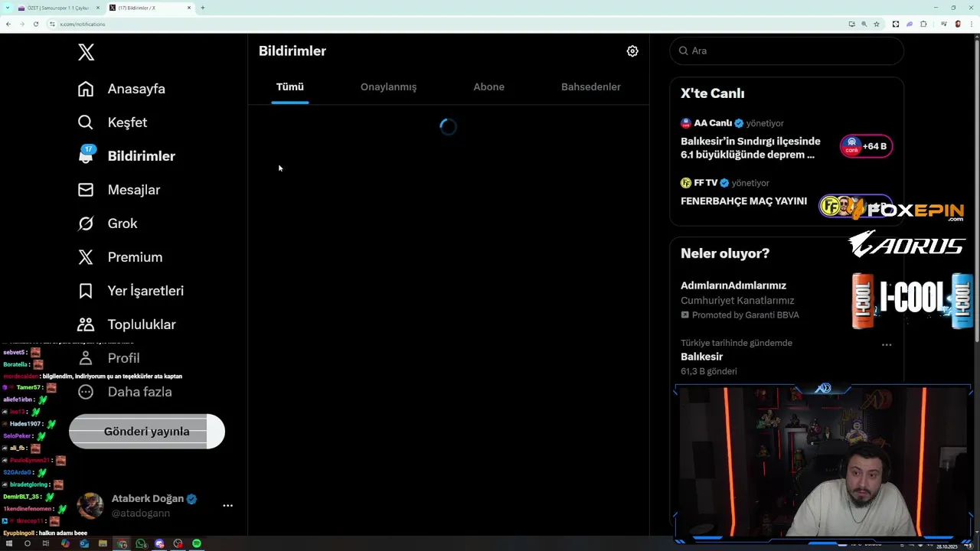Click the X'te Canlı heading

713,93
